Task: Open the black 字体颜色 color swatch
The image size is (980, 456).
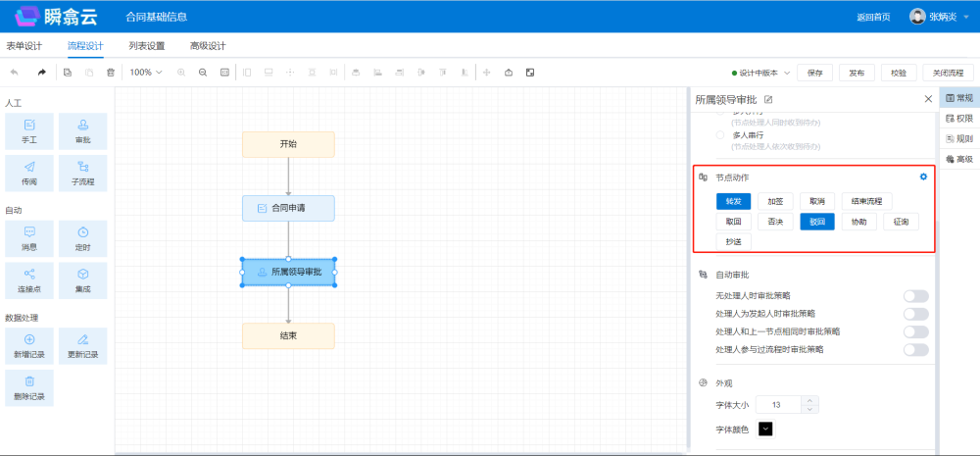Action: click(765, 428)
